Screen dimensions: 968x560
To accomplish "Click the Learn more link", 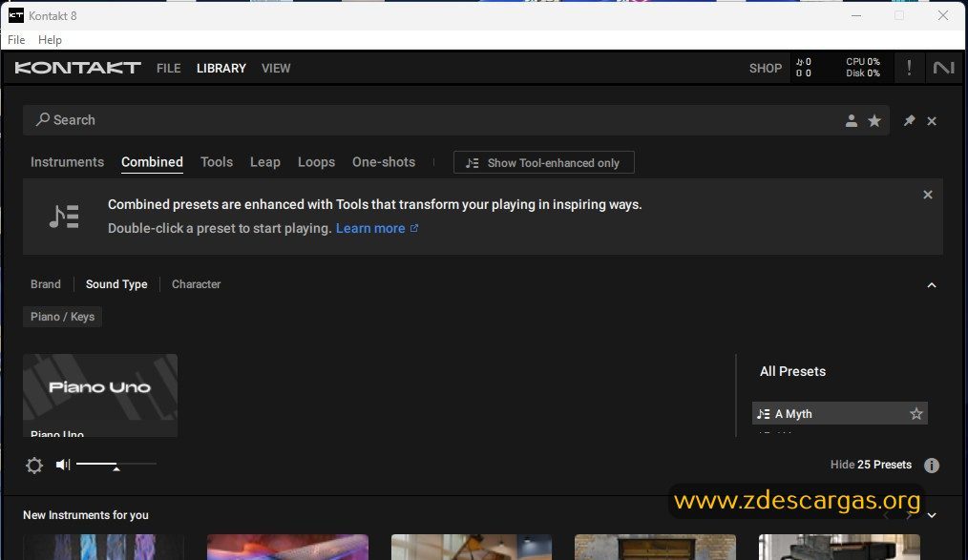I will pos(376,228).
